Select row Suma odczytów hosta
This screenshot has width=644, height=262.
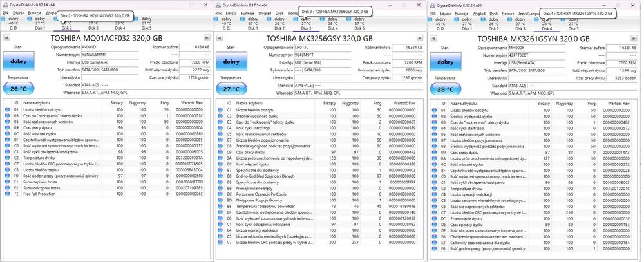click(x=104, y=188)
